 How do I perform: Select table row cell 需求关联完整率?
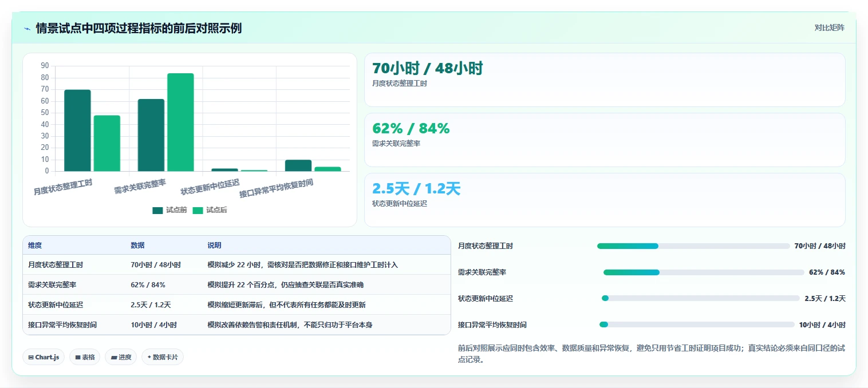[52, 285]
